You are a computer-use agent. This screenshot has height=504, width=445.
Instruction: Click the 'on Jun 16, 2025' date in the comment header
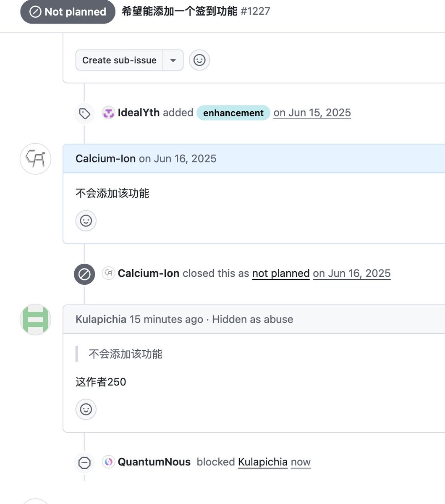coord(178,159)
